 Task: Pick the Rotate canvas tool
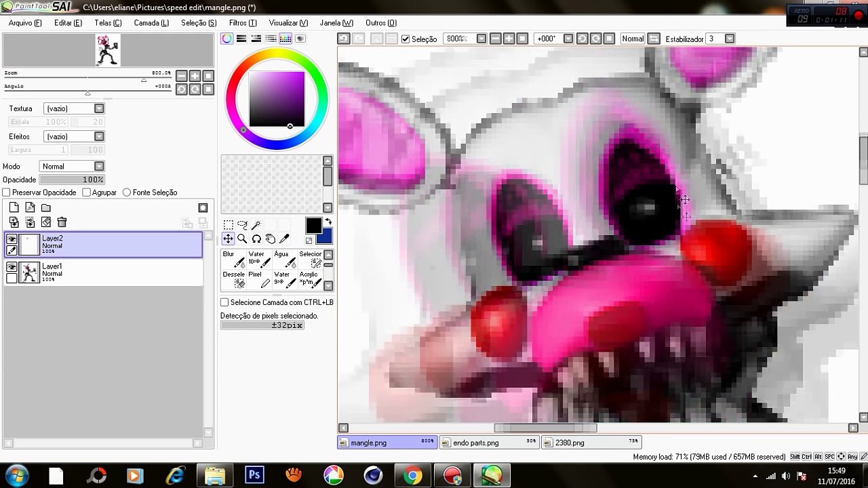[x=256, y=239]
